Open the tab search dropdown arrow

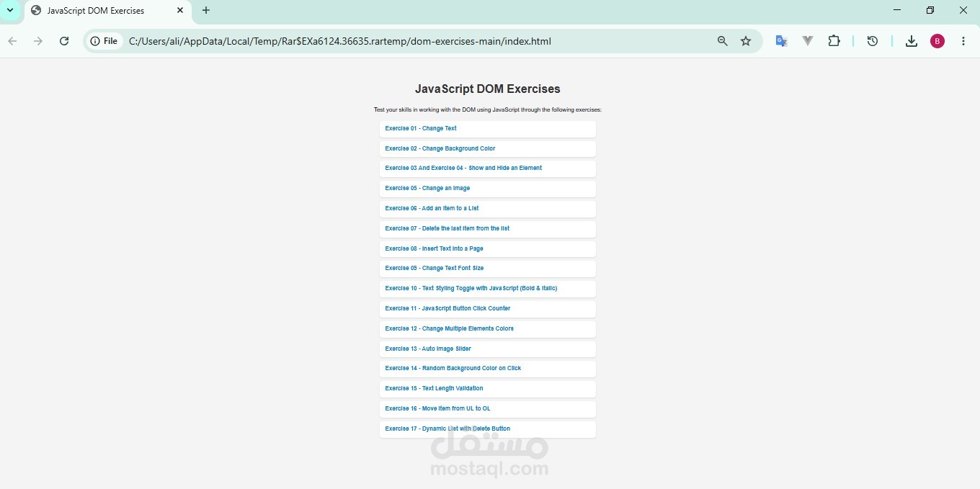[10, 11]
